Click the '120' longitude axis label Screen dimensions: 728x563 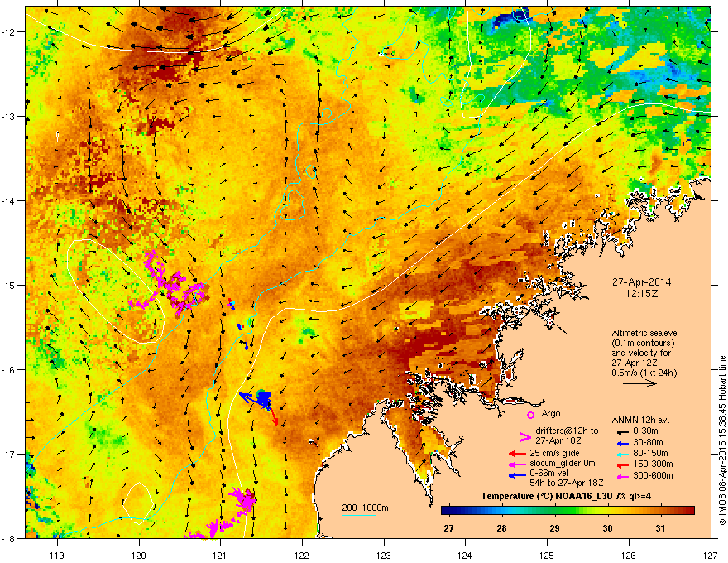(139, 555)
